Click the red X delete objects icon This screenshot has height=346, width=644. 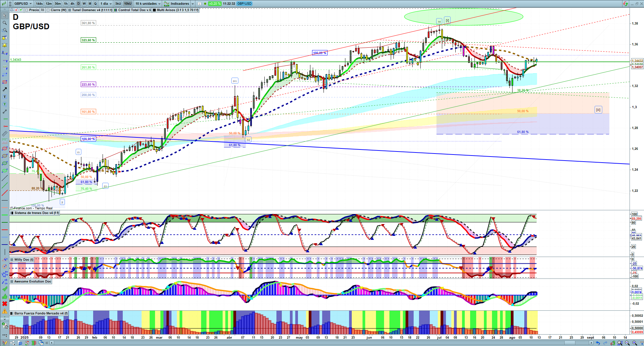pyautogui.click(x=5, y=304)
